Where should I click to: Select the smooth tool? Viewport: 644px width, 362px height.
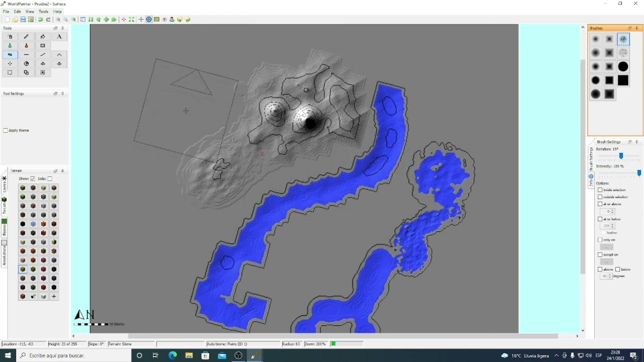pyautogui.click(x=43, y=55)
